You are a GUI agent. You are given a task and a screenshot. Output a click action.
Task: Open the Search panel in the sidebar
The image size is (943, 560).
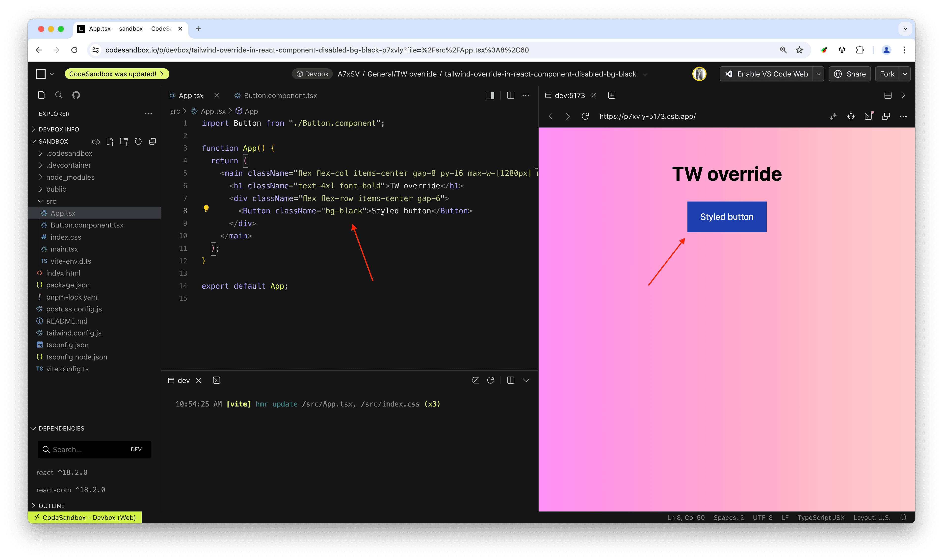[58, 95]
